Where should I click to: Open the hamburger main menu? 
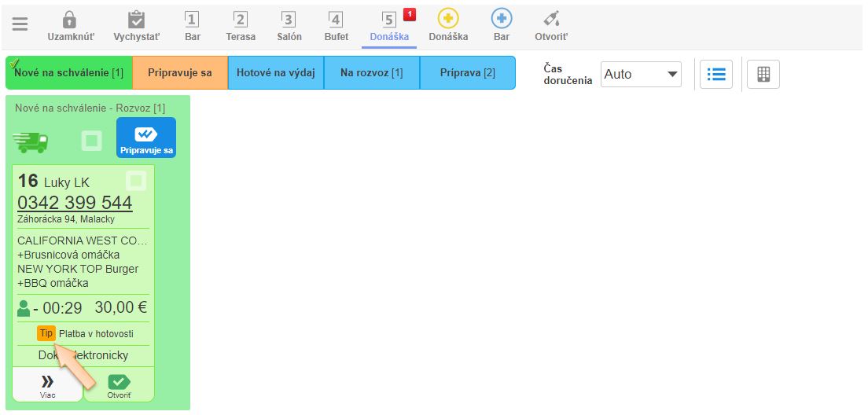pos(20,24)
